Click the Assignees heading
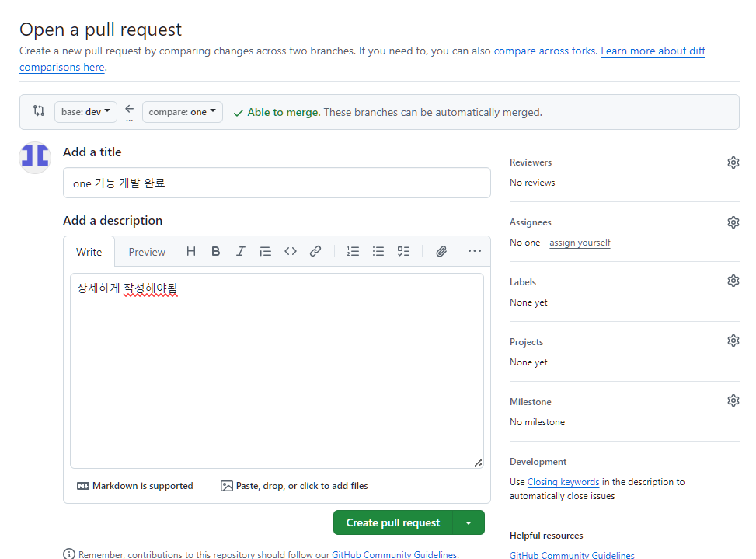Screen dimensions: 756x559 point(531,222)
